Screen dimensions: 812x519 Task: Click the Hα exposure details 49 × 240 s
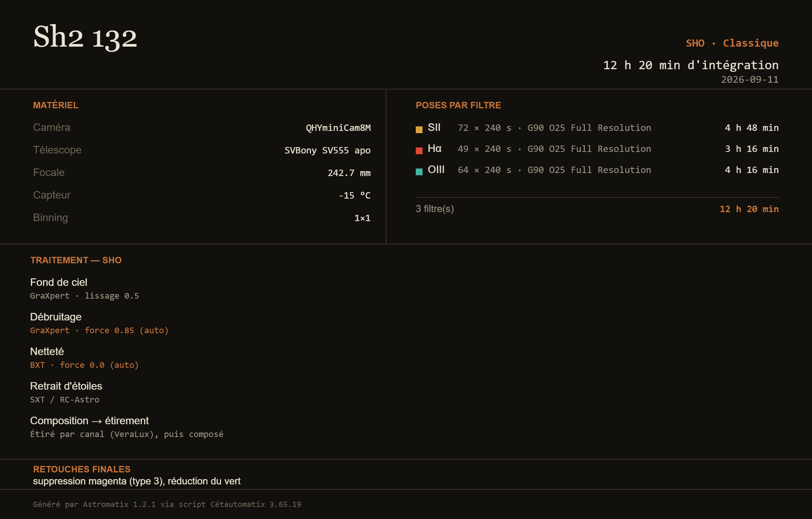(x=484, y=149)
